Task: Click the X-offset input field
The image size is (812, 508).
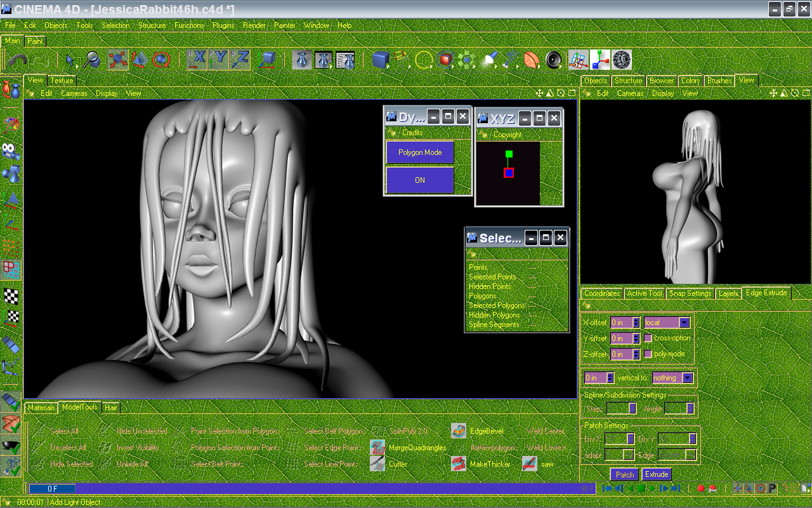Action: [x=621, y=323]
